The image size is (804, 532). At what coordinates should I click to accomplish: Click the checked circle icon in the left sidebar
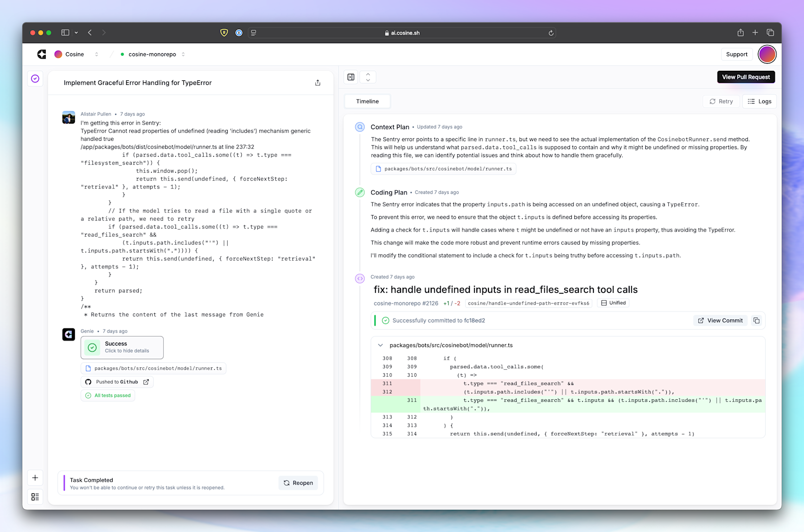(x=35, y=78)
